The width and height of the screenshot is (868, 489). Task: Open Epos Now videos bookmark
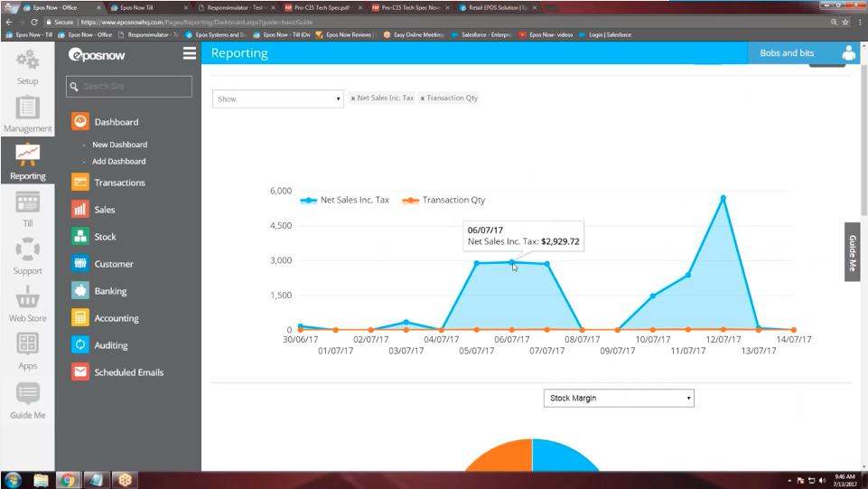(x=546, y=34)
